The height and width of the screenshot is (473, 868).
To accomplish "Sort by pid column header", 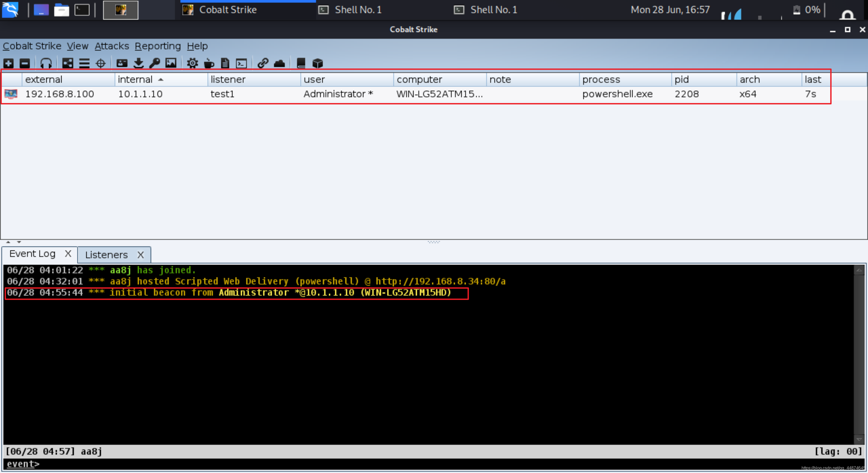I will (x=704, y=80).
